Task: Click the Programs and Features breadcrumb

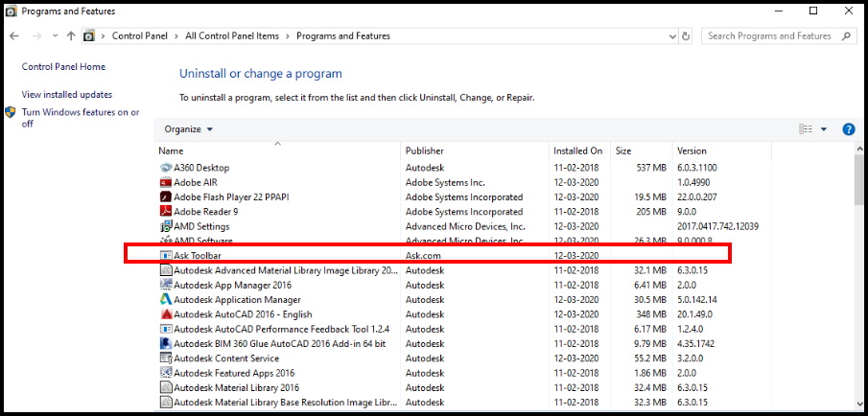Action: click(x=343, y=36)
